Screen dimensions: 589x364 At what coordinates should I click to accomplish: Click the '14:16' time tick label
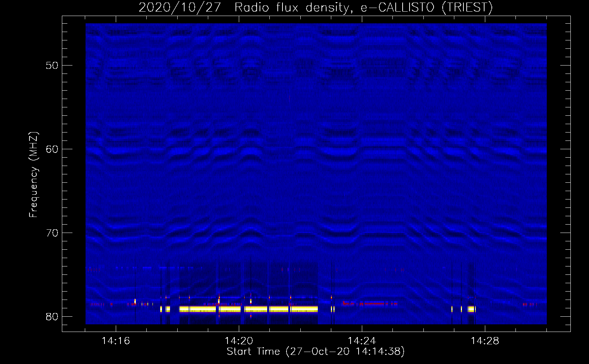[116, 341]
